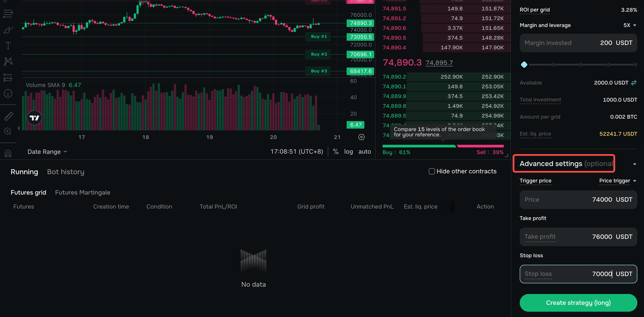Switch to Bot history tab
644x317 pixels.
coord(65,172)
